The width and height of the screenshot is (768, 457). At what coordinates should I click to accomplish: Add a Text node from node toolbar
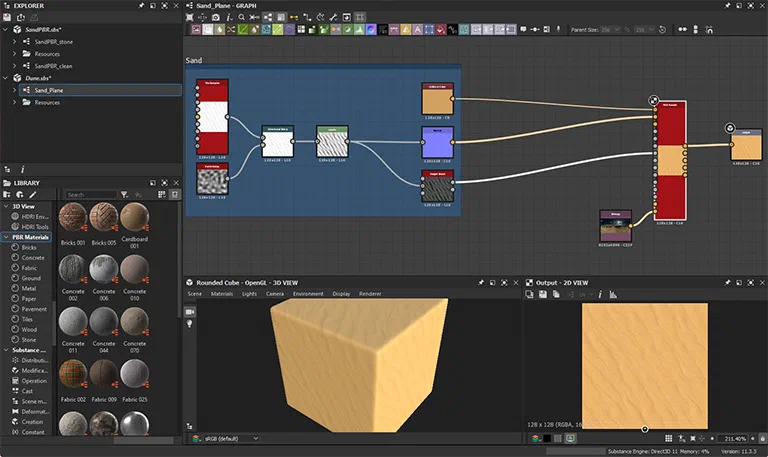417,29
